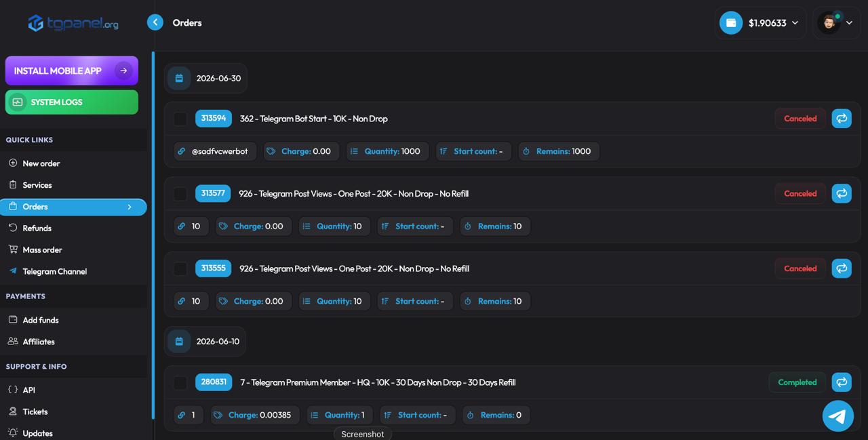Click the Add funds wallet icon

(x=13, y=319)
